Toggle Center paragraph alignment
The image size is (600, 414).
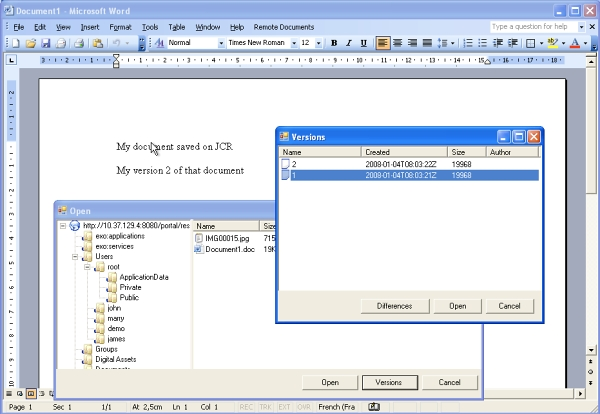398,43
